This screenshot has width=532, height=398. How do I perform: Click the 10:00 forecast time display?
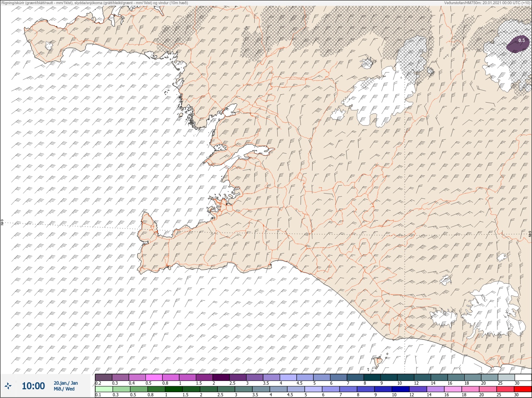click(x=33, y=386)
